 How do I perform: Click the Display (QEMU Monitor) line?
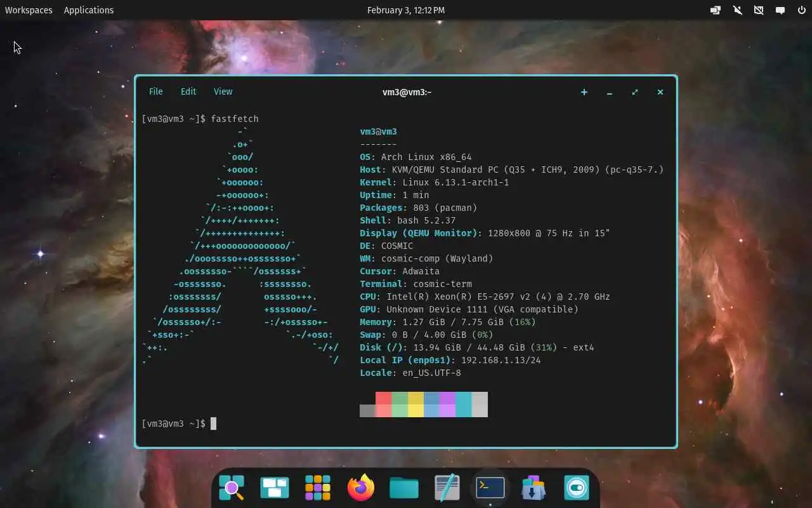click(485, 233)
